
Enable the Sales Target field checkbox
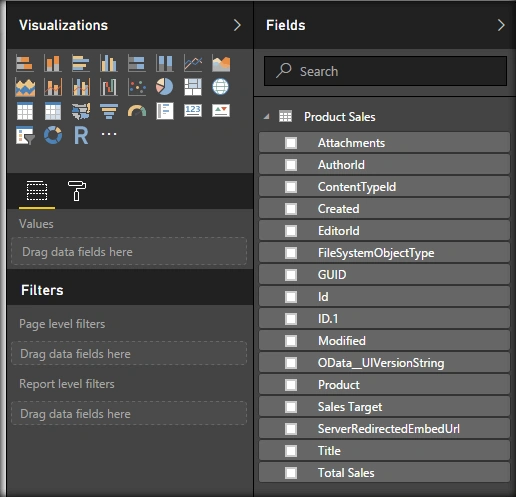click(291, 407)
